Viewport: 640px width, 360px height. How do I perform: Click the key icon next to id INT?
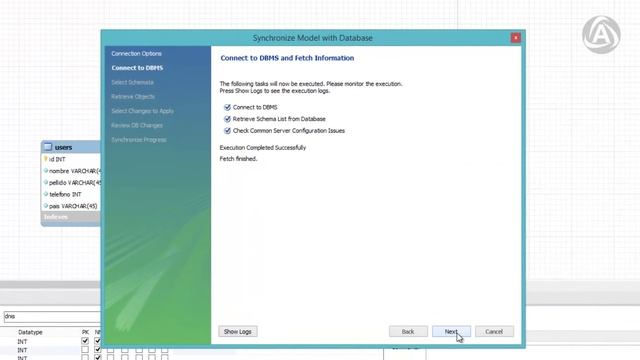coord(46,159)
